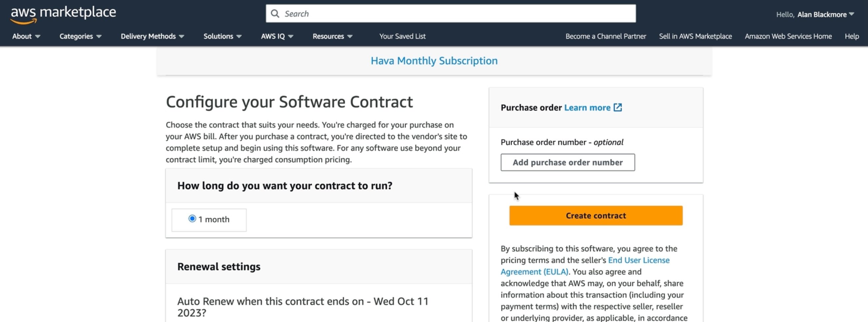The image size is (868, 322).
Task: Open the Categories dropdown
Action: click(80, 36)
